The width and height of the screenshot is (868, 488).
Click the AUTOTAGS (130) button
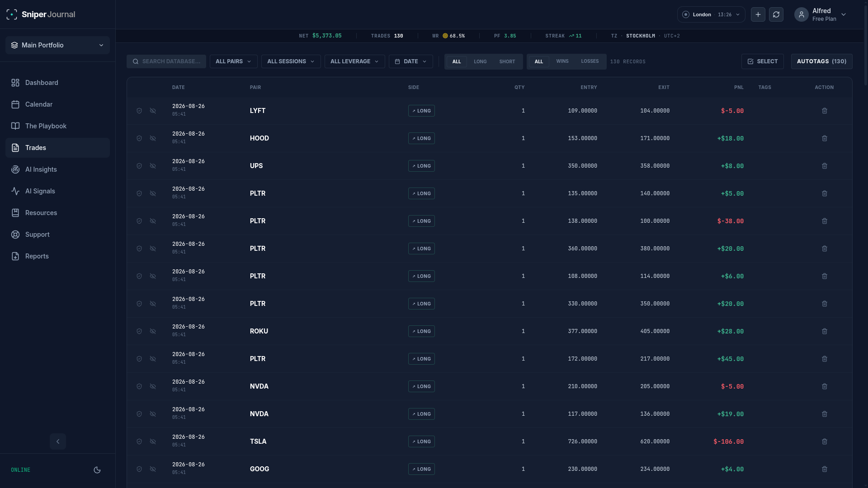coord(822,61)
